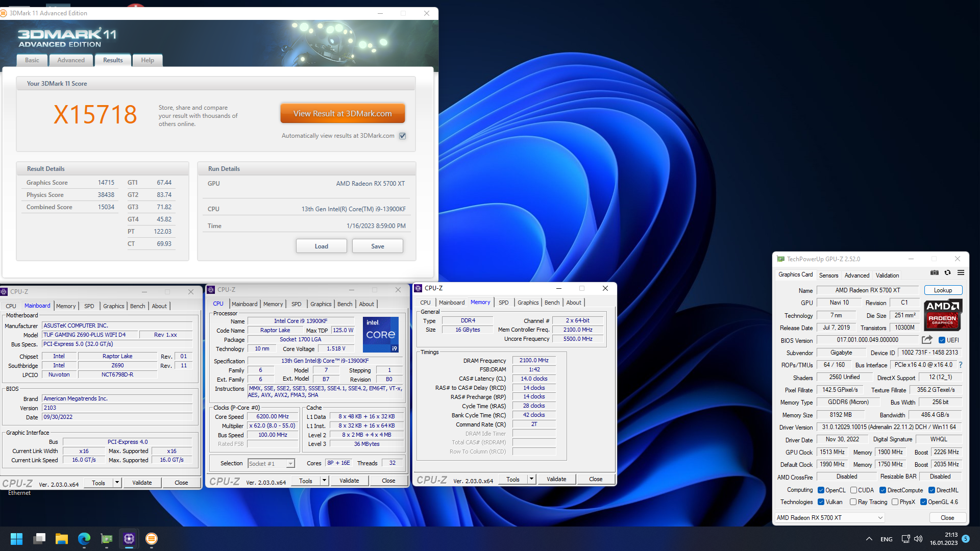Click Bus Interface question mark icon
Viewport: 980px width, 551px height.
(x=961, y=365)
